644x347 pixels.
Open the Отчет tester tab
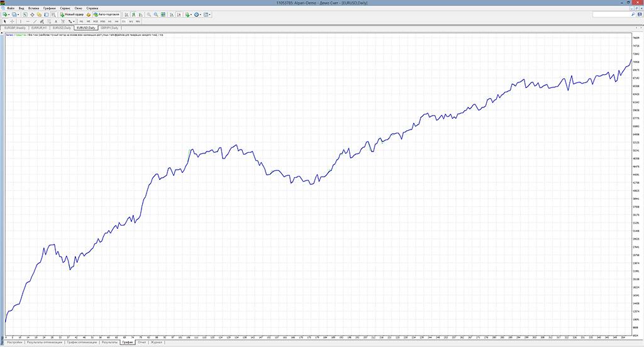pyautogui.click(x=142, y=342)
